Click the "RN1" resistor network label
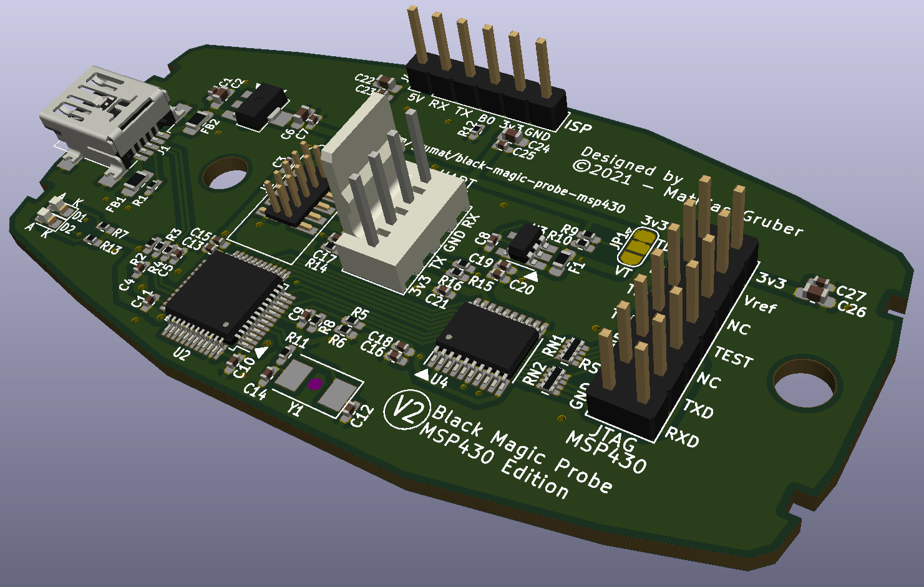 [553, 346]
